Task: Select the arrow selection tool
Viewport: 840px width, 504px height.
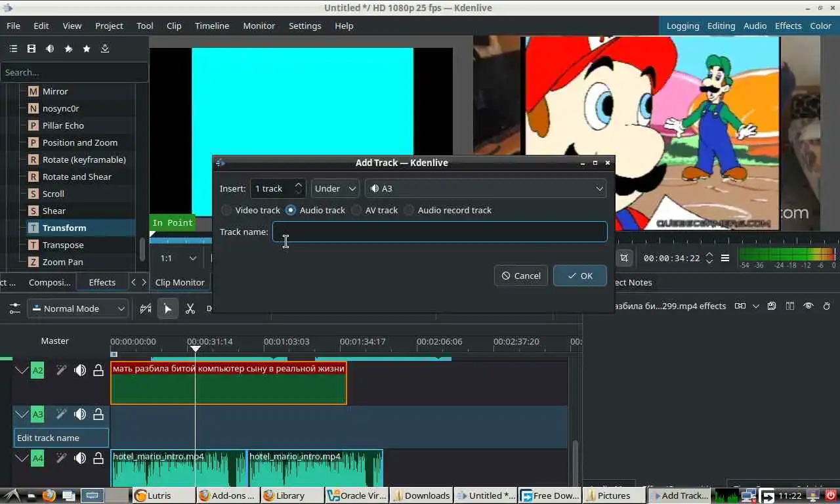Action: click(x=168, y=308)
